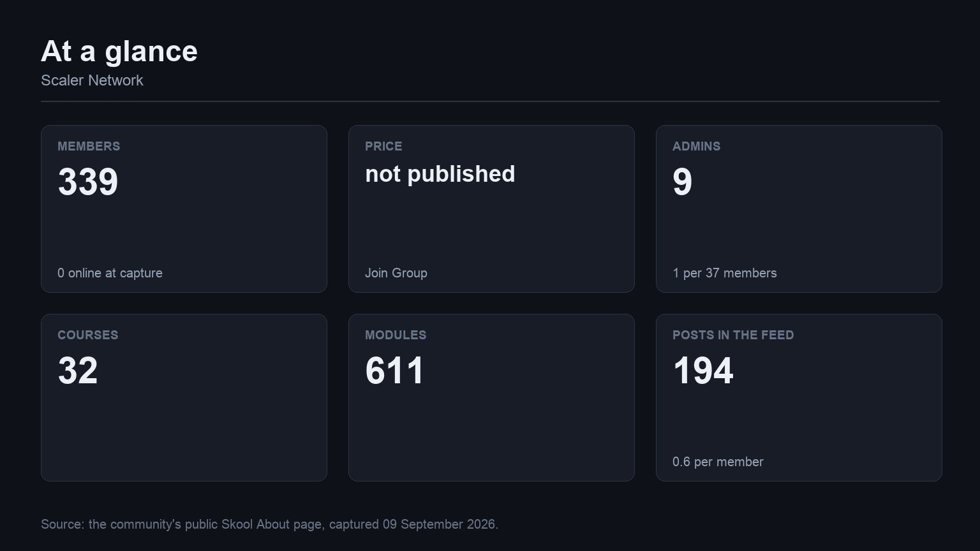Click the COURSES card label
This screenshot has height=551, width=980.
coord(88,335)
